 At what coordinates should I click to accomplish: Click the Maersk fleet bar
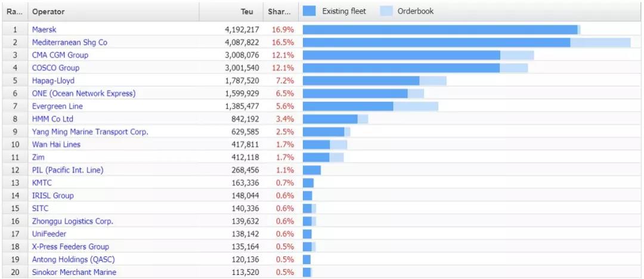point(440,30)
